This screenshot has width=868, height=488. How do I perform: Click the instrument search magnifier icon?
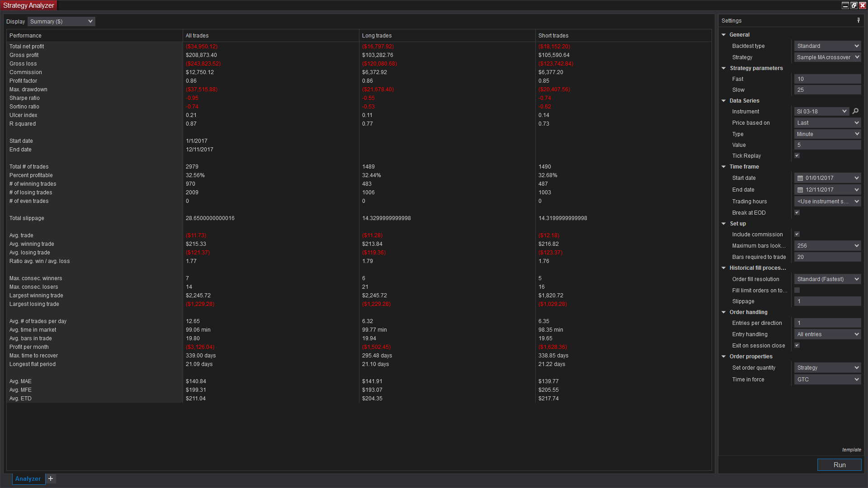coord(855,111)
